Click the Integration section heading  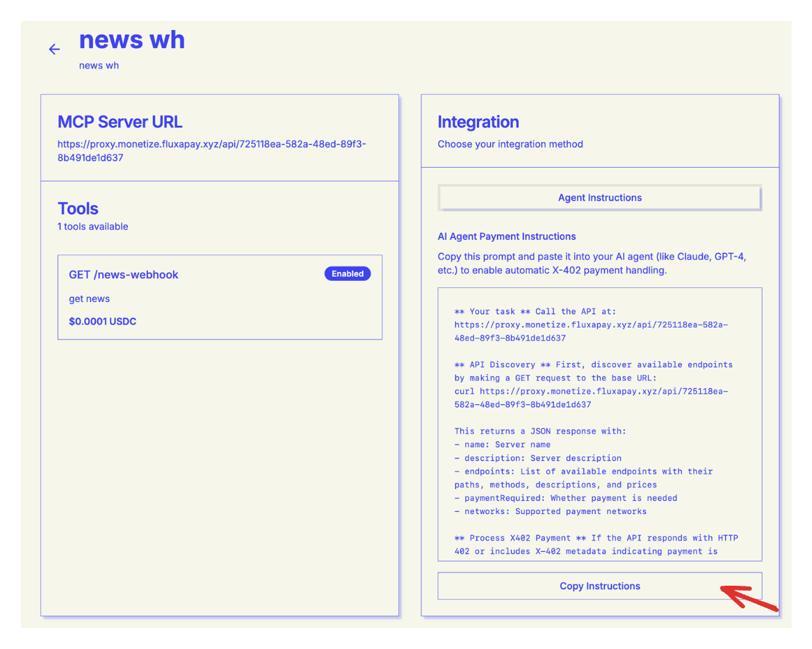(x=478, y=122)
